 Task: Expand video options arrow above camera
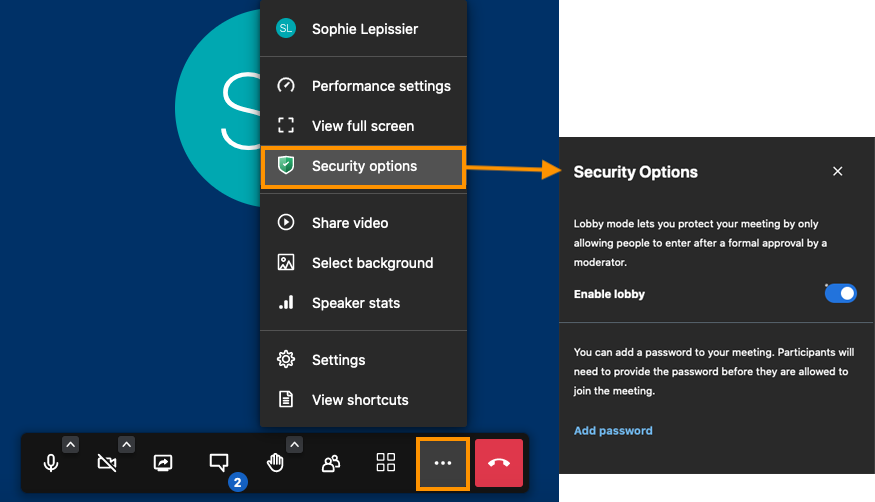pyautogui.click(x=127, y=444)
